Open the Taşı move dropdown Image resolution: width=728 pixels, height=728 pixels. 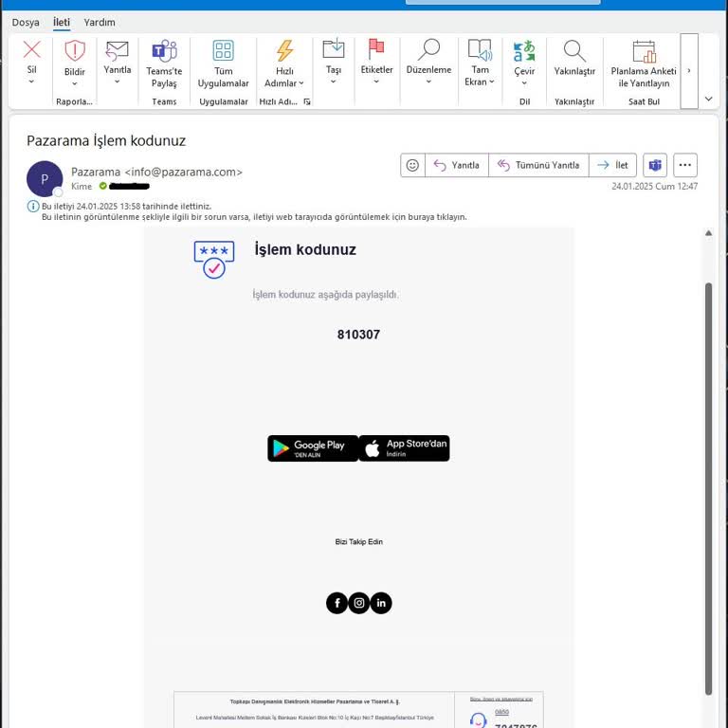pyautogui.click(x=334, y=82)
